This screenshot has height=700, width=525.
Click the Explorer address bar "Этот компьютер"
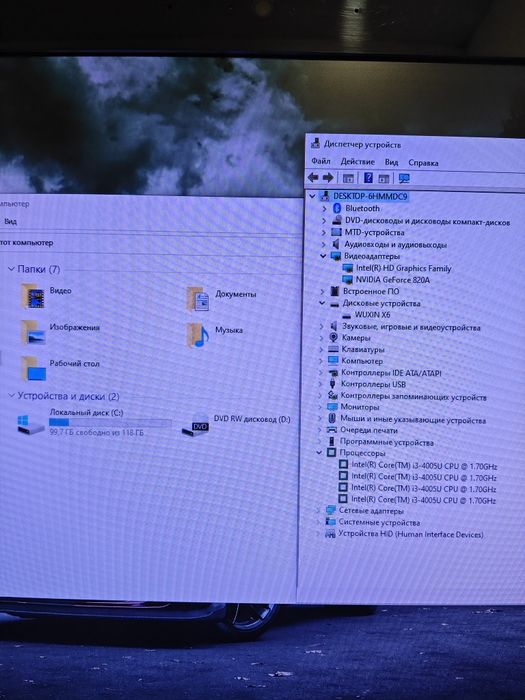[x=27, y=243]
